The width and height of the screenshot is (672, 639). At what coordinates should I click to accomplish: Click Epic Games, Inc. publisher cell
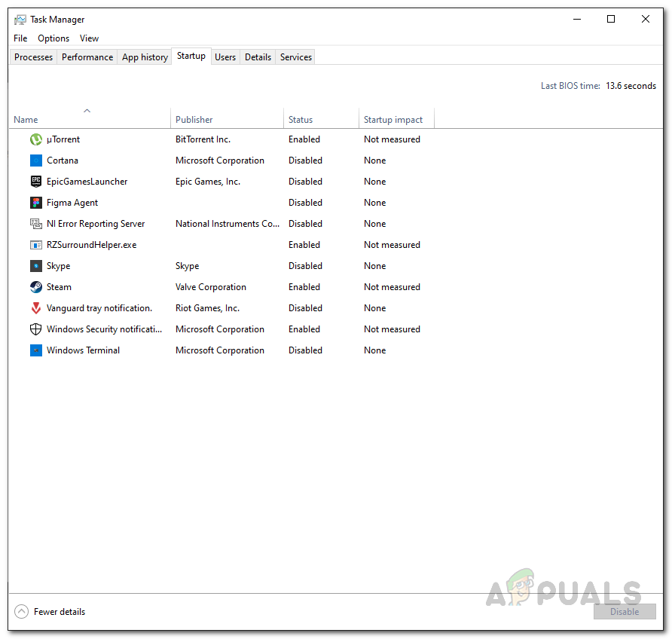[208, 182]
